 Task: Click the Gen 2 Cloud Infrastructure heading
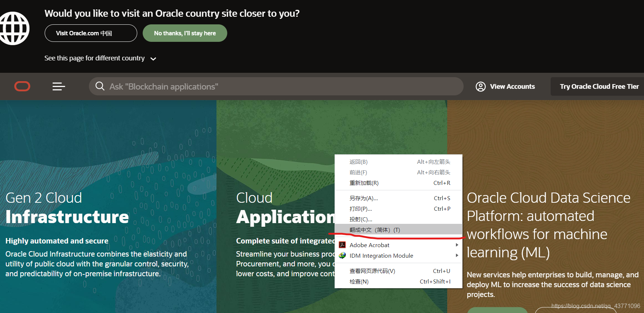(x=67, y=208)
